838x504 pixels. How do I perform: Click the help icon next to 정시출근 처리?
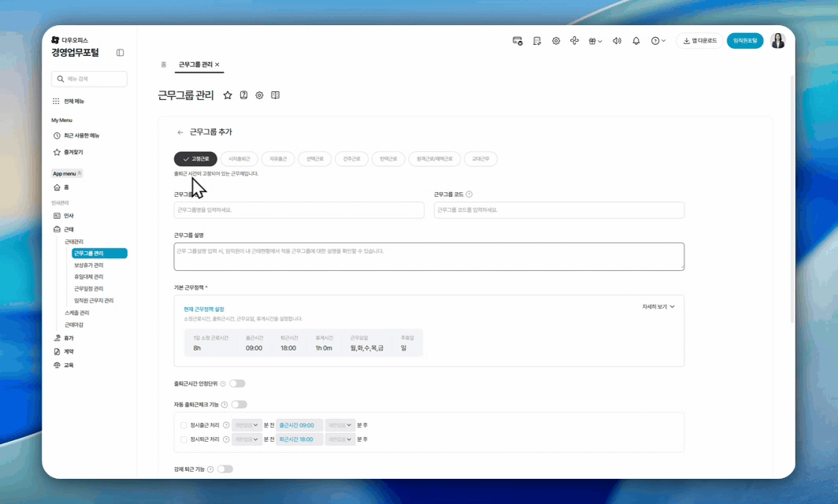(x=226, y=425)
